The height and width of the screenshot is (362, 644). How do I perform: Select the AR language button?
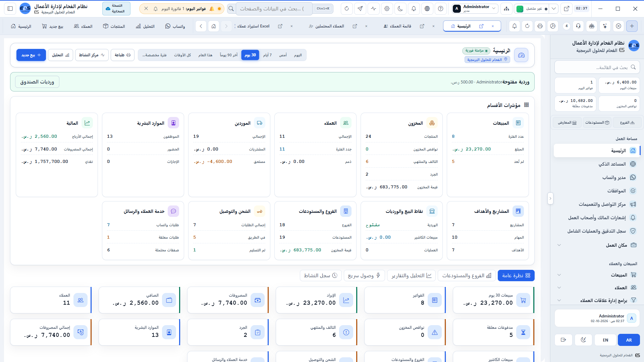click(629, 340)
